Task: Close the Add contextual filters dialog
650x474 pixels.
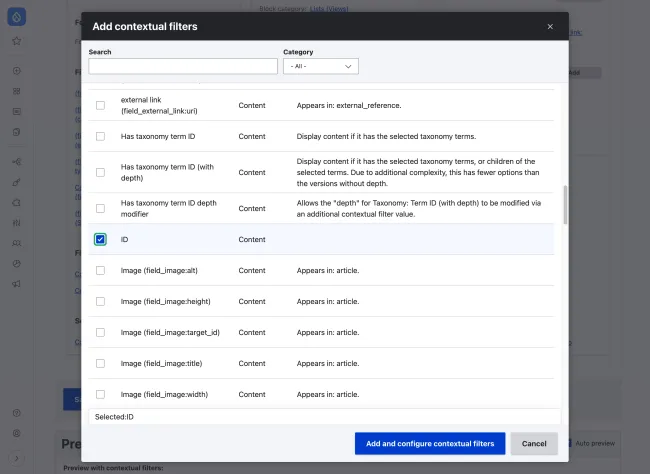Action: pos(550,27)
